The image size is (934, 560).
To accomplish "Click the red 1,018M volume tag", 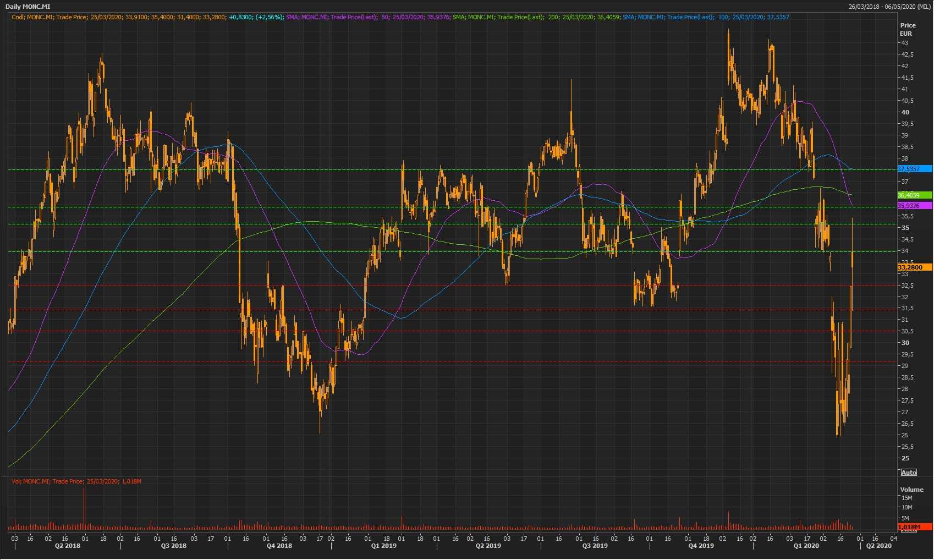I will [x=914, y=527].
